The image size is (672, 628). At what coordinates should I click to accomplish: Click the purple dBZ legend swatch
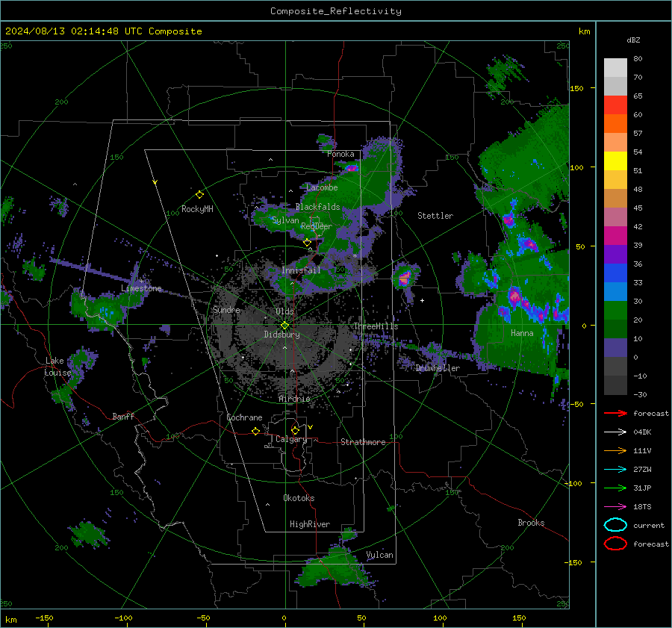click(x=615, y=255)
